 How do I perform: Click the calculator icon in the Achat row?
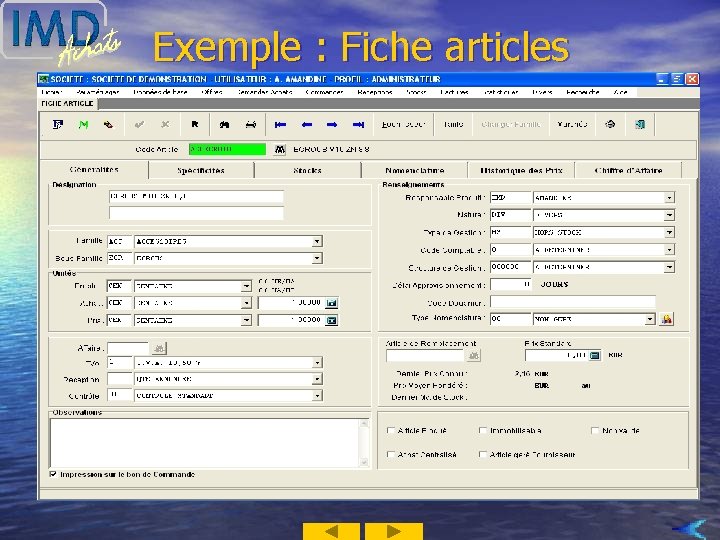tap(331, 303)
